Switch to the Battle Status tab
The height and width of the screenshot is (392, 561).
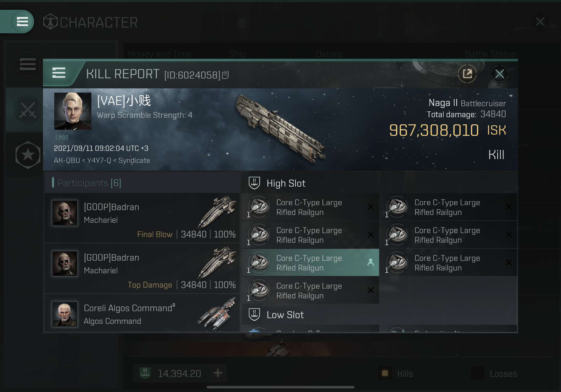pos(490,54)
